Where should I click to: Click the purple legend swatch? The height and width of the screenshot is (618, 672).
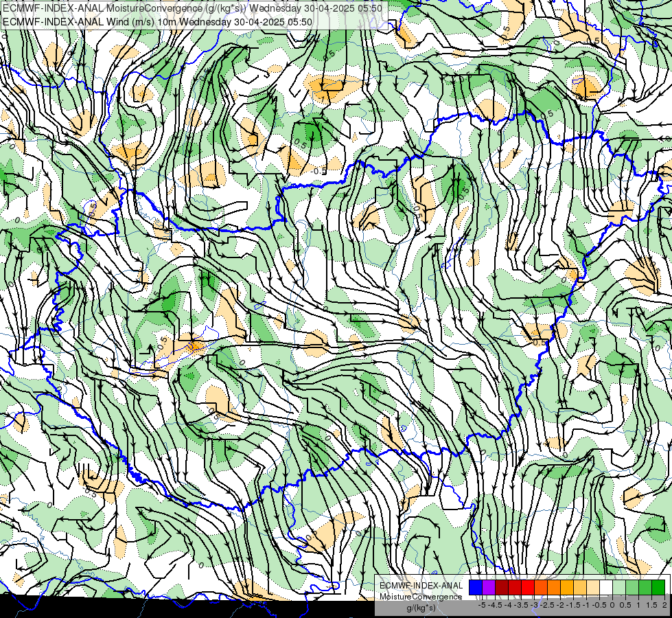tap(489, 587)
